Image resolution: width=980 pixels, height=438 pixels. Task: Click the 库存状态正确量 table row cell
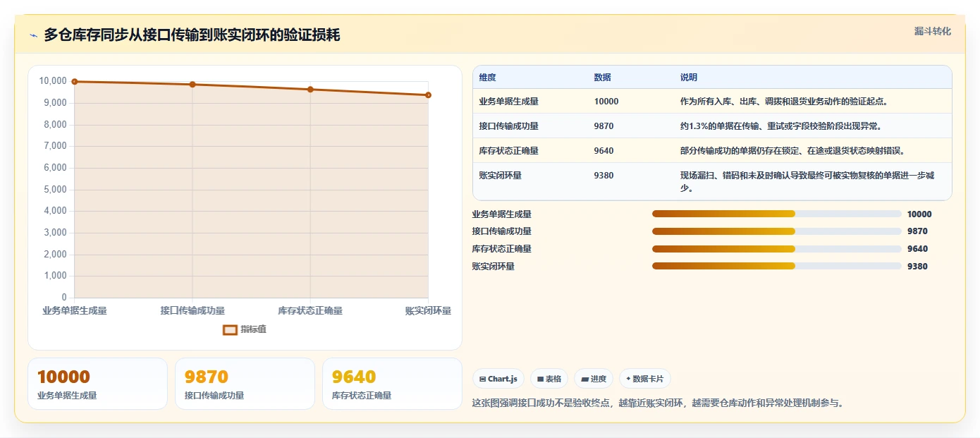(x=508, y=151)
